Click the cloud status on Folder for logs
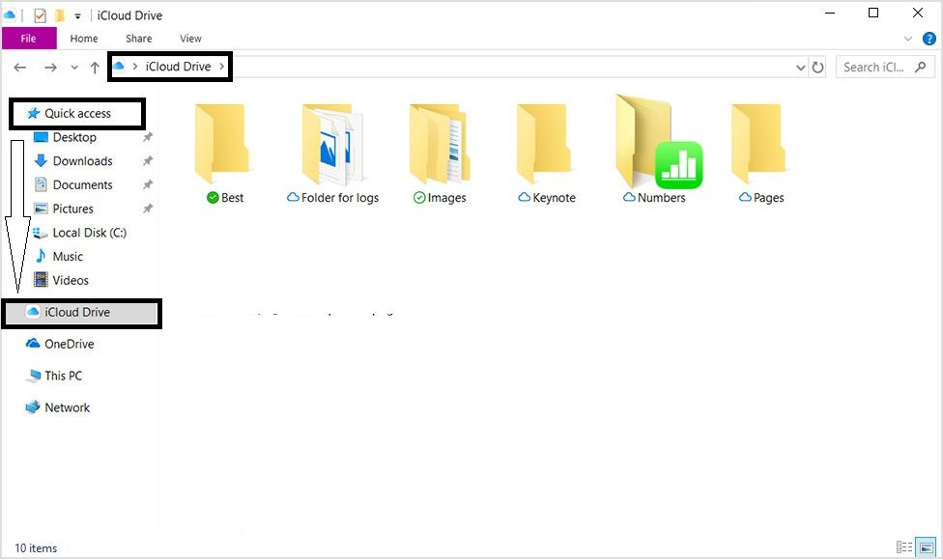The height and width of the screenshot is (560, 943). click(293, 197)
